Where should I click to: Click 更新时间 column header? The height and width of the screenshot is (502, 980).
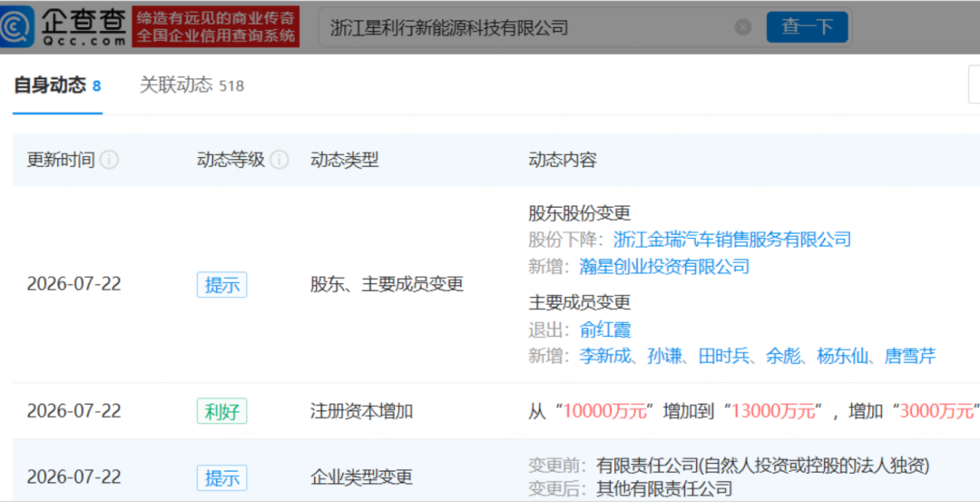(61, 160)
